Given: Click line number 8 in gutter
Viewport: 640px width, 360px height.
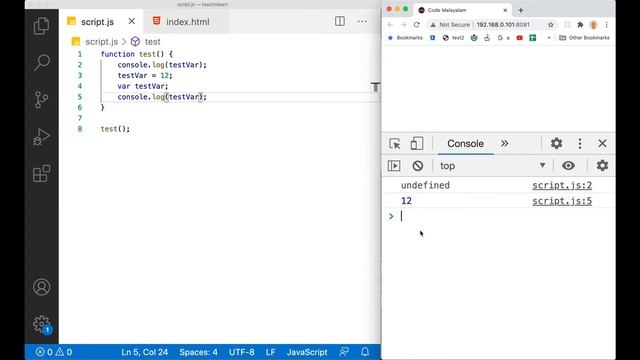Looking at the screenshot, I should click(80, 129).
